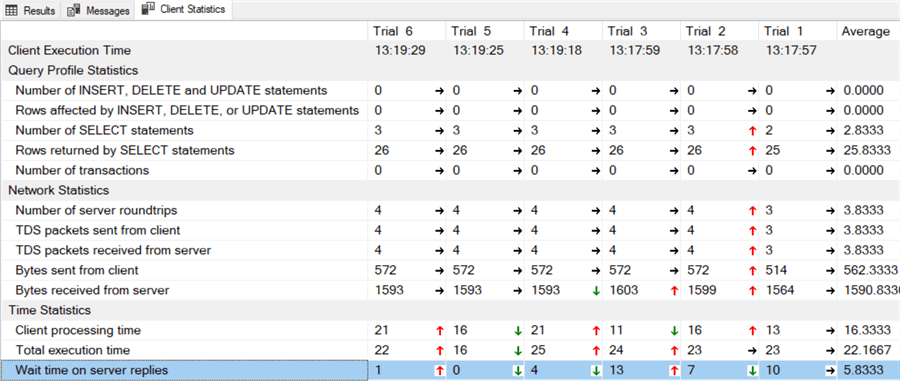Click the 1599 bytes received Trial 2 value

click(x=701, y=290)
